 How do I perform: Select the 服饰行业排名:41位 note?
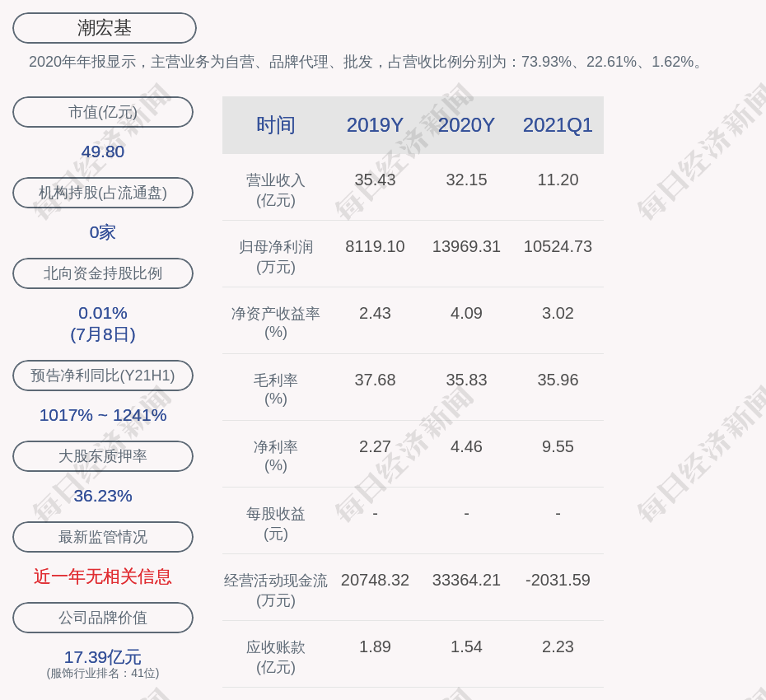point(103,673)
